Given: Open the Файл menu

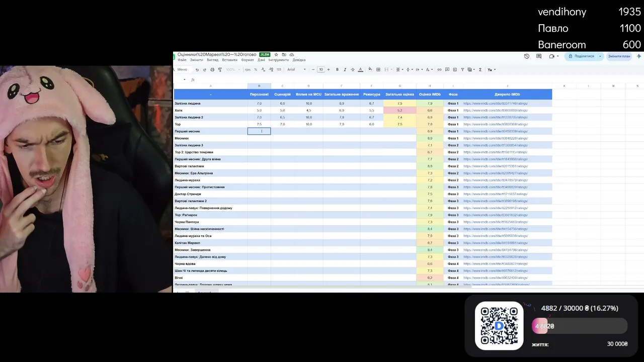Looking at the screenshot, I should [x=182, y=60].
